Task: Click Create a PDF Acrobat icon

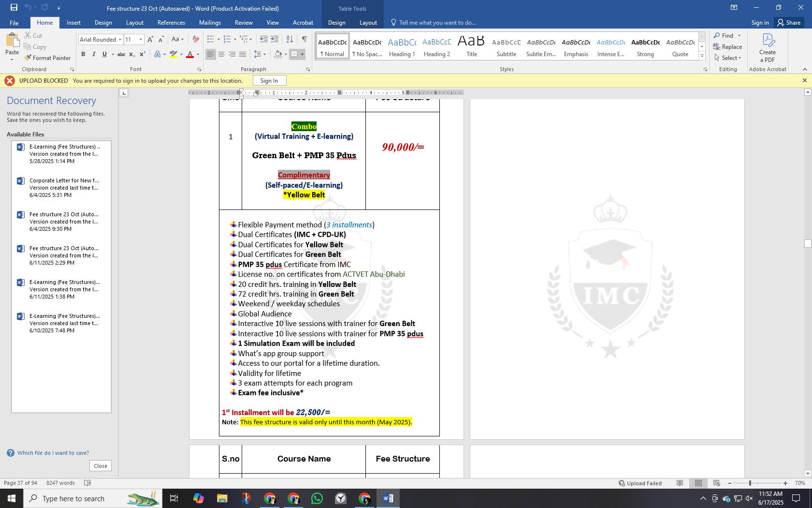Action: [768, 48]
